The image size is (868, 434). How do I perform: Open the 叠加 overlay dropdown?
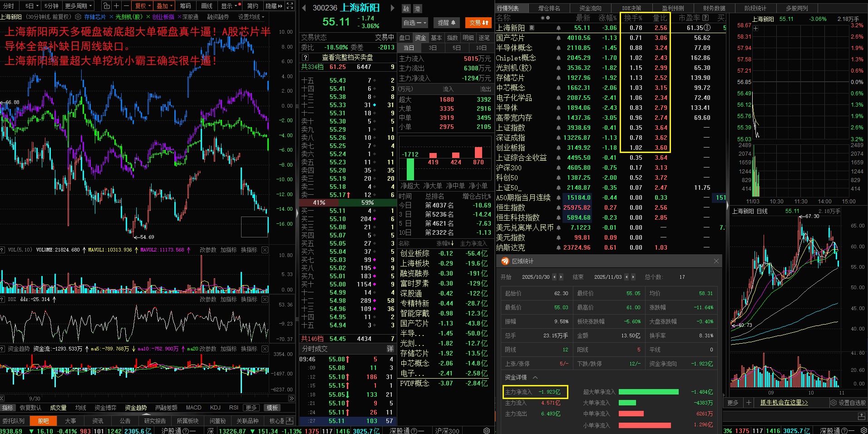click(x=165, y=6)
